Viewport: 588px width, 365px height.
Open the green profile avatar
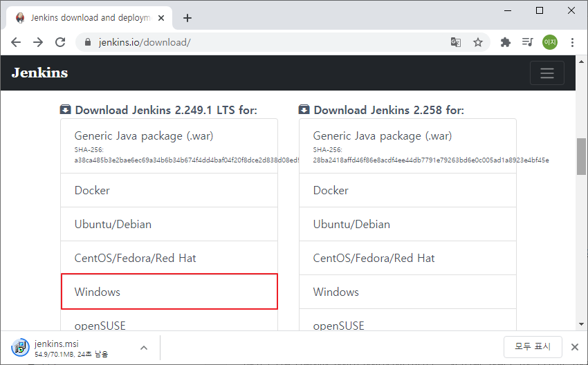[550, 42]
